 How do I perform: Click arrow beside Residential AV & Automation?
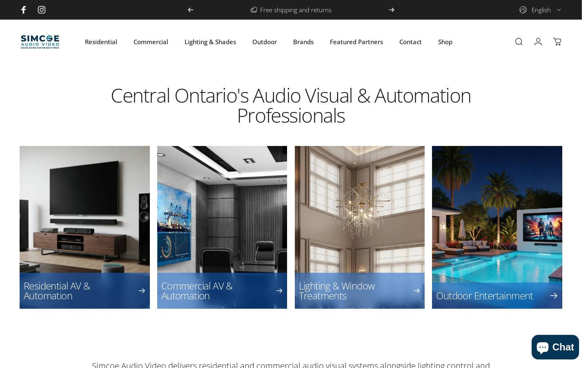click(x=142, y=291)
